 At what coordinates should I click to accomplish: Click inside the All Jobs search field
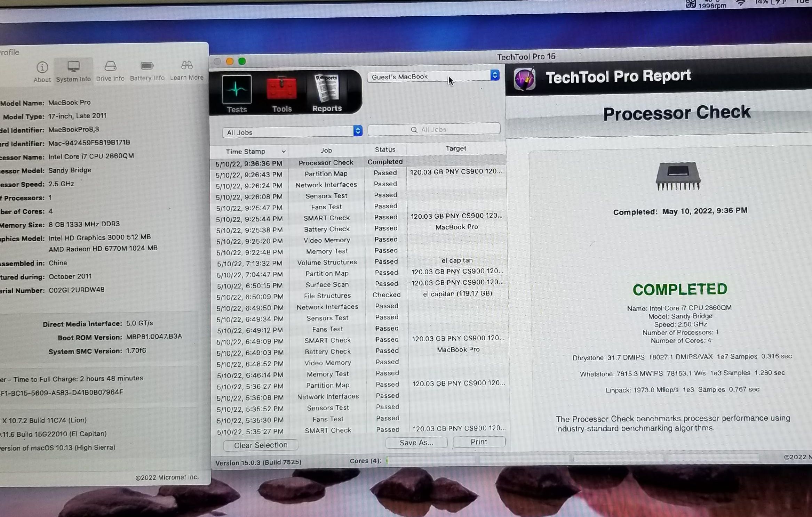point(434,129)
